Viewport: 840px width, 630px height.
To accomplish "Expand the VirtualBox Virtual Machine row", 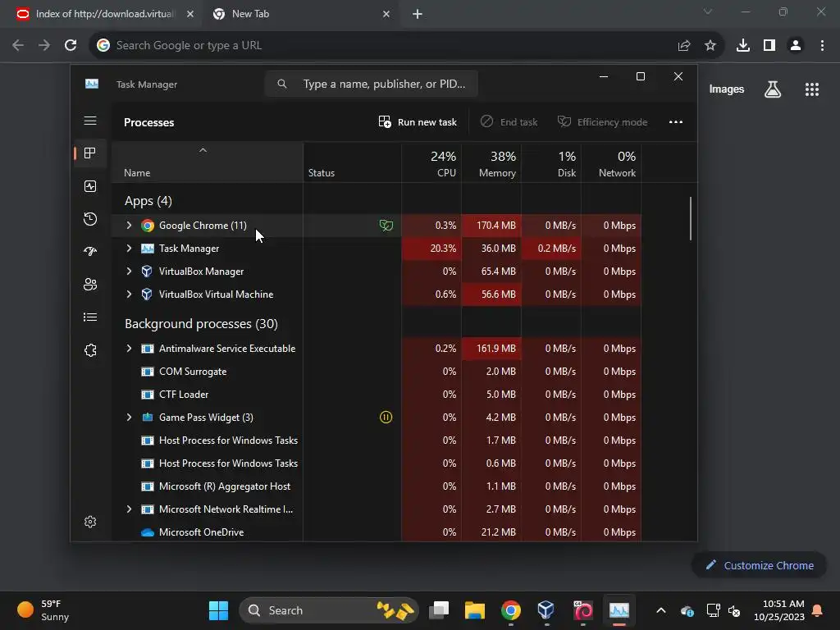I will click(x=129, y=294).
